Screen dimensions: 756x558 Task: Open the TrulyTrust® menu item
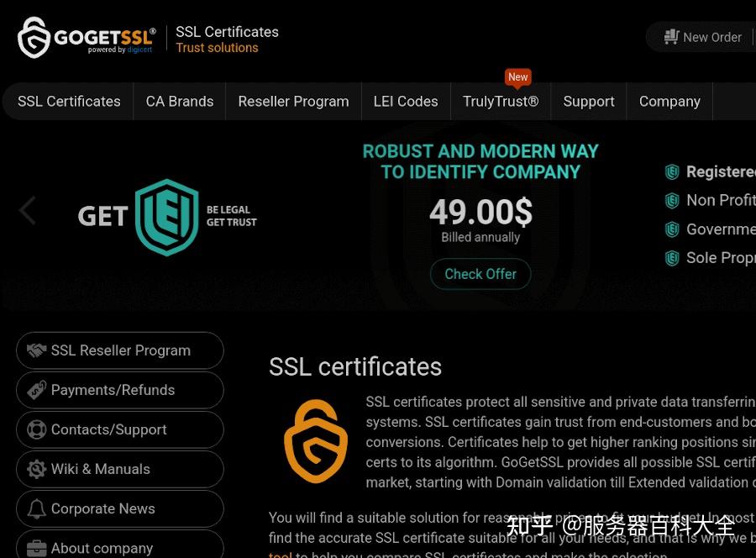(500, 101)
